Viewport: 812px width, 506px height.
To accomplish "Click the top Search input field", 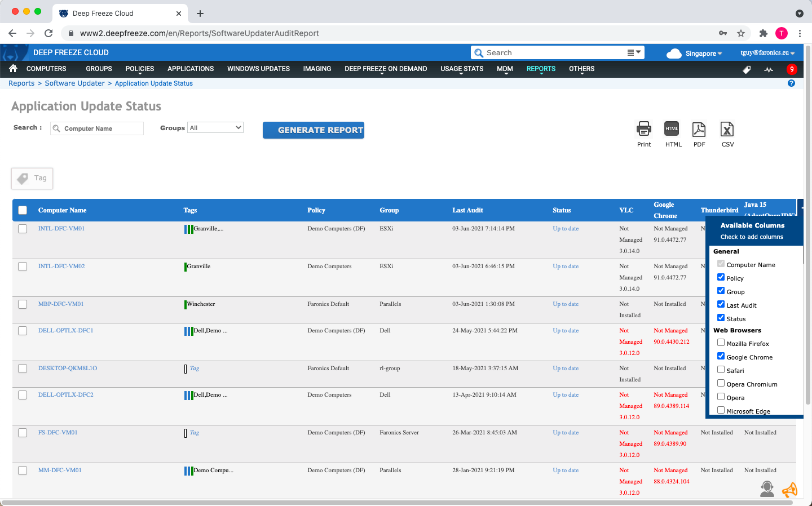I will [555, 53].
